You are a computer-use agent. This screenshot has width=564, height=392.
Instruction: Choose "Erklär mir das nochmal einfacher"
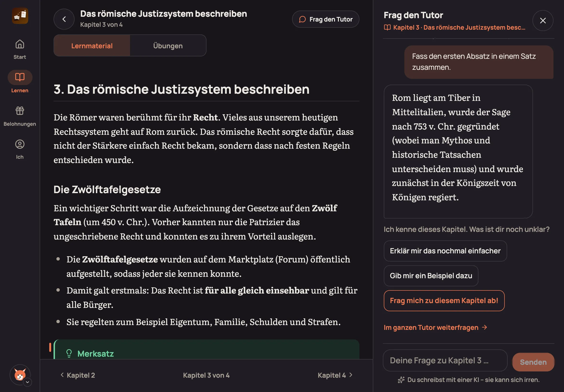coord(445,251)
